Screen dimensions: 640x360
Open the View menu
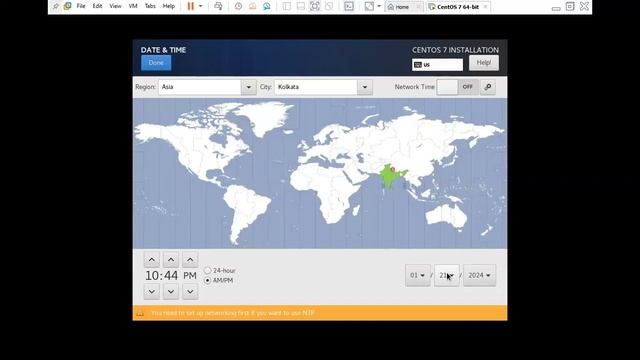coord(115,6)
